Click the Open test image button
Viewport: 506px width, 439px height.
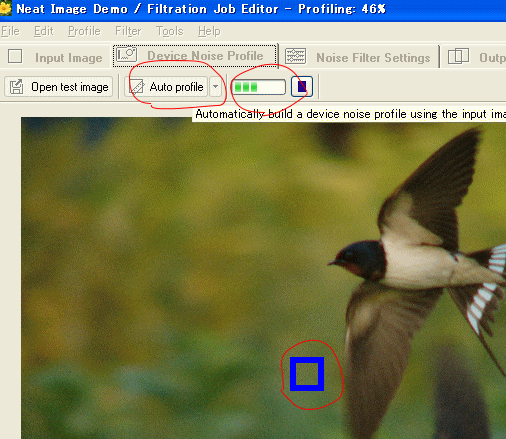[x=59, y=87]
